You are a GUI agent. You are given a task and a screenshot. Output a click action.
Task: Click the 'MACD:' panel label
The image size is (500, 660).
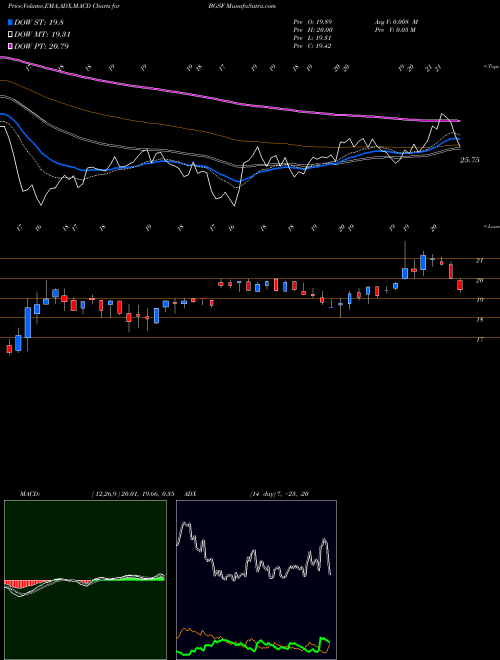click(30, 494)
